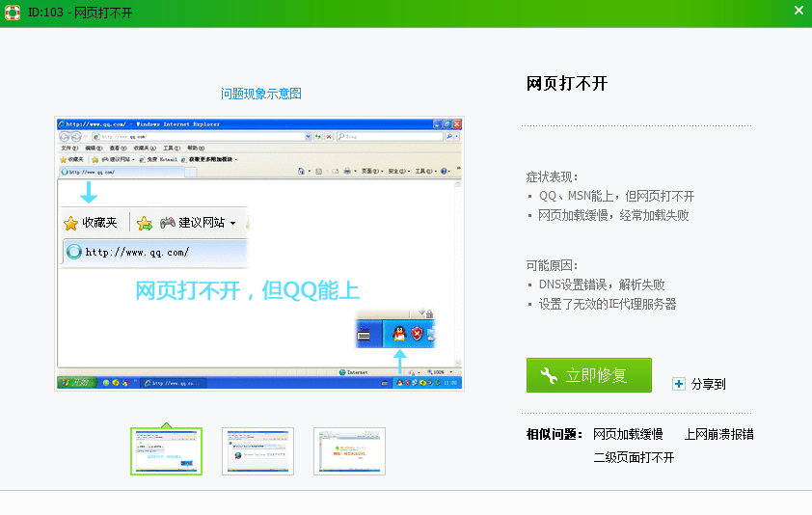Click text 网页加载缓慢，经常加载失败
Viewport: 812px width, 515px height.
tap(613, 215)
